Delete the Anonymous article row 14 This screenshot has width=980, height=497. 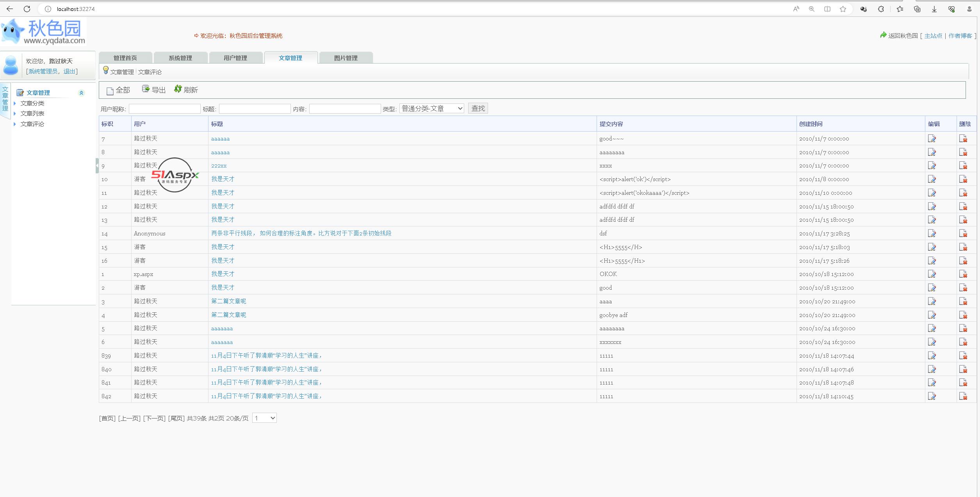click(x=963, y=233)
